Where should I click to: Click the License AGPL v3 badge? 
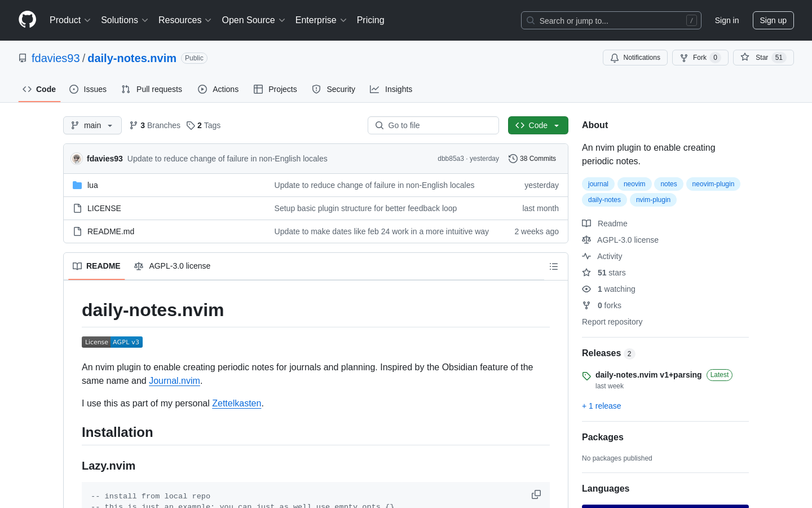(112, 342)
